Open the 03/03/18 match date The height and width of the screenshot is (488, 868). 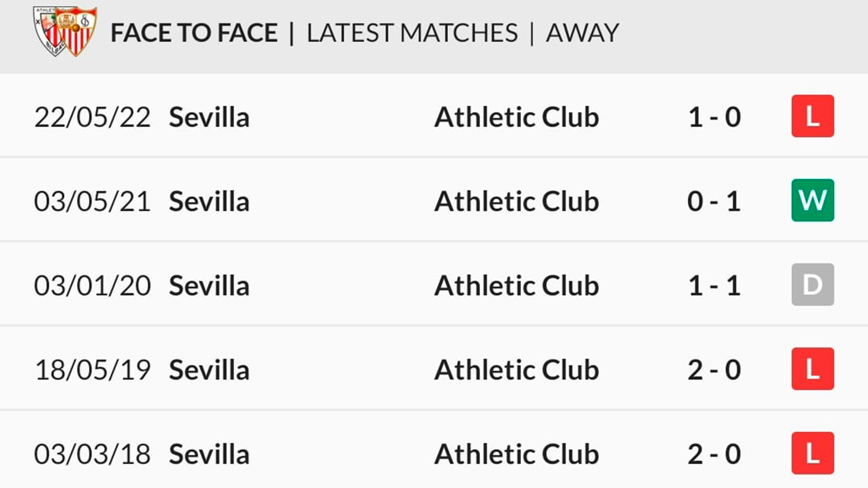92,454
